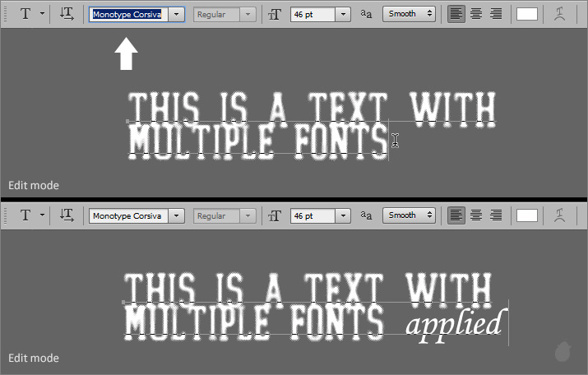Expand font size 46 pt dropdown in bottom bar

pyautogui.click(x=343, y=215)
